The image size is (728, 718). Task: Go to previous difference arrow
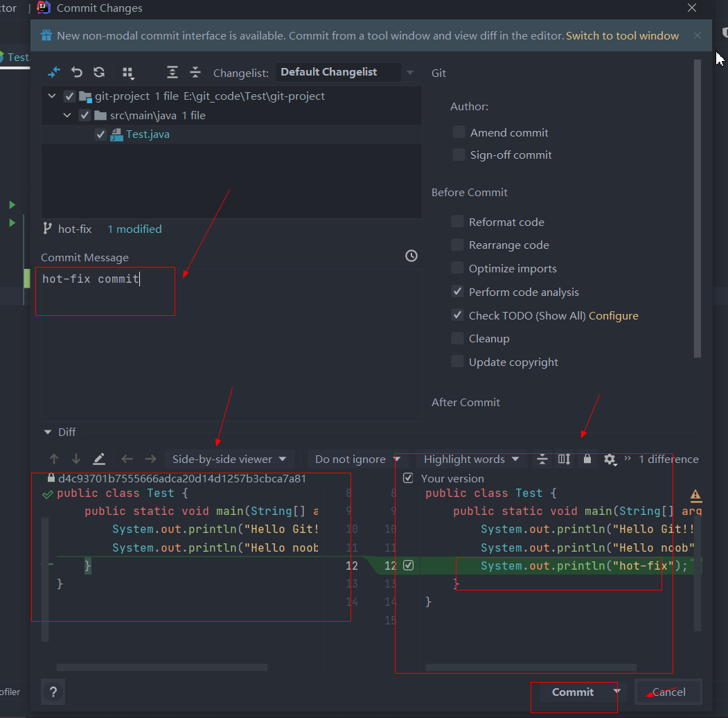pos(54,459)
